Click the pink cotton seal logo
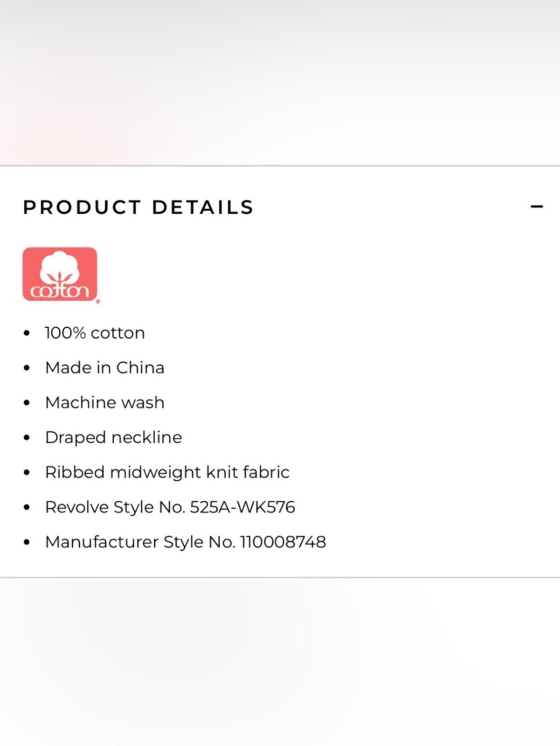Image resolution: width=560 pixels, height=746 pixels. (60, 274)
